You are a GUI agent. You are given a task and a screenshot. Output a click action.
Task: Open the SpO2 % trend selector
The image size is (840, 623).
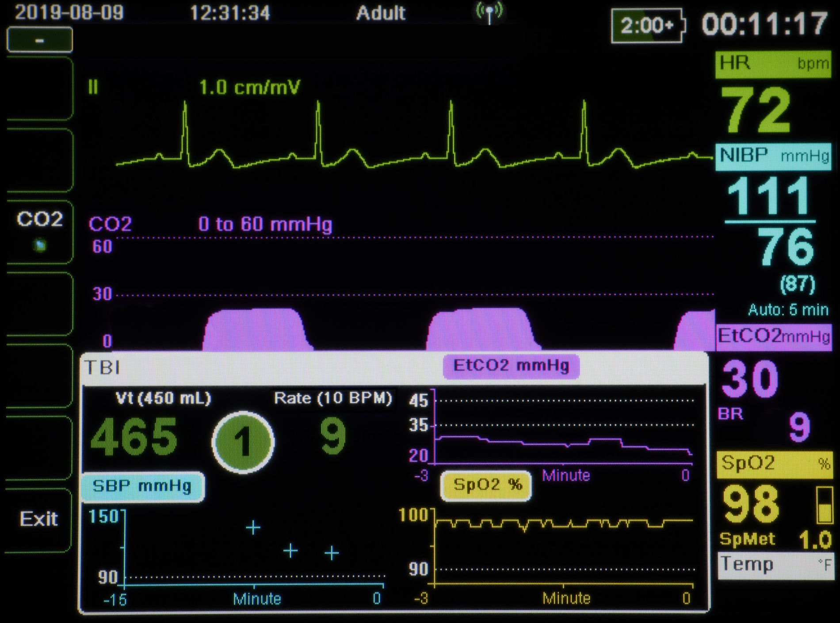pos(486,485)
